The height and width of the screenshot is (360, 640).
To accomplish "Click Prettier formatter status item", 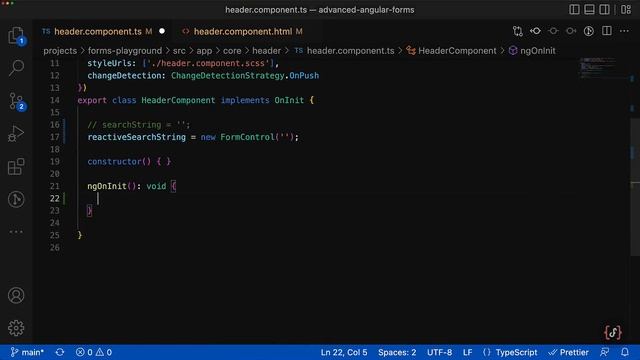I will pos(569,352).
